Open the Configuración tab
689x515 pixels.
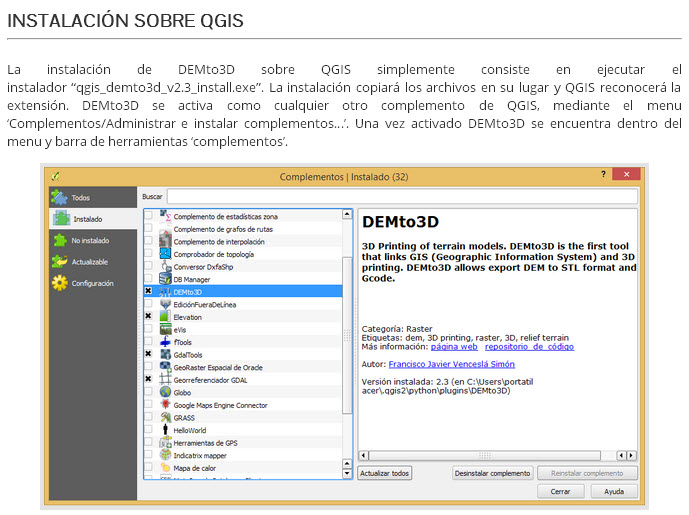click(93, 283)
